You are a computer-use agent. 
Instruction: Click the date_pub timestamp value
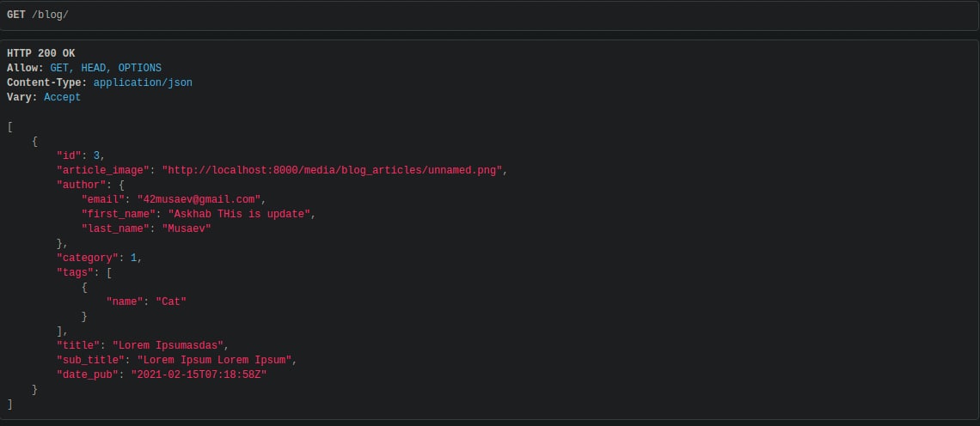click(x=199, y=374)
